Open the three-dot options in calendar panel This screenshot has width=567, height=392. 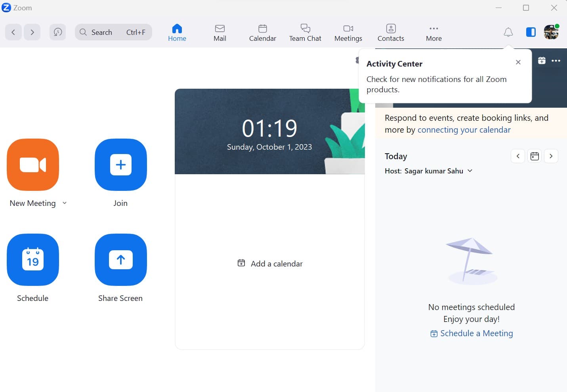pos(556,61)
